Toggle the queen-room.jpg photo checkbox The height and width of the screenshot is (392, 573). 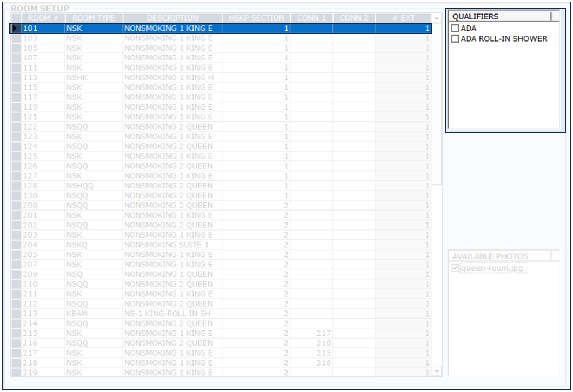point(455,268)
